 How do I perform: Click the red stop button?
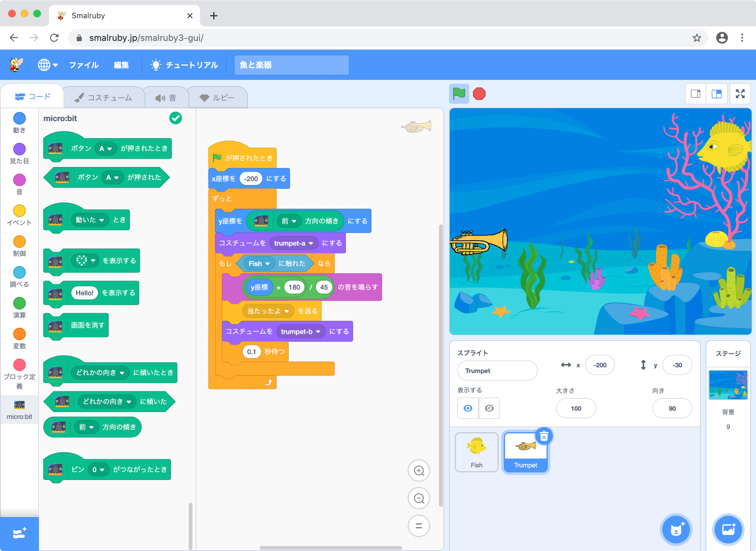pyautogui.click(x=479, y=94)
